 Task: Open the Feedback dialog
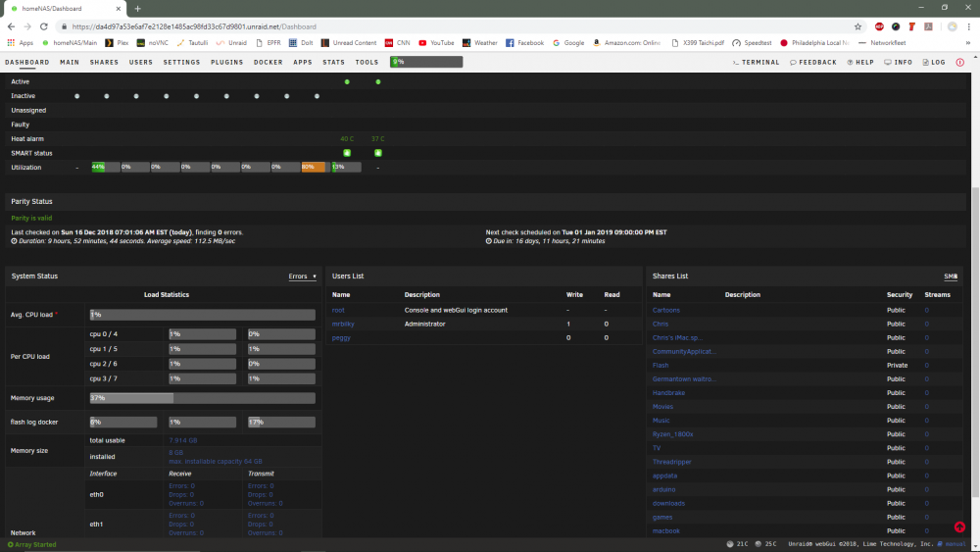[x=813, y=63]
